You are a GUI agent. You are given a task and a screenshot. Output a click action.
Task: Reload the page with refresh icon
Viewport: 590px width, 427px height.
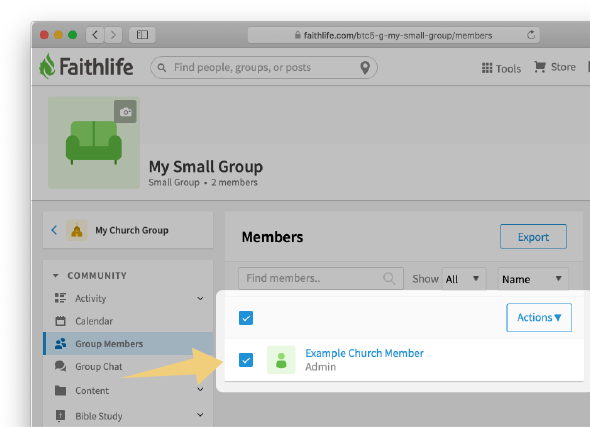coord(531,35)
